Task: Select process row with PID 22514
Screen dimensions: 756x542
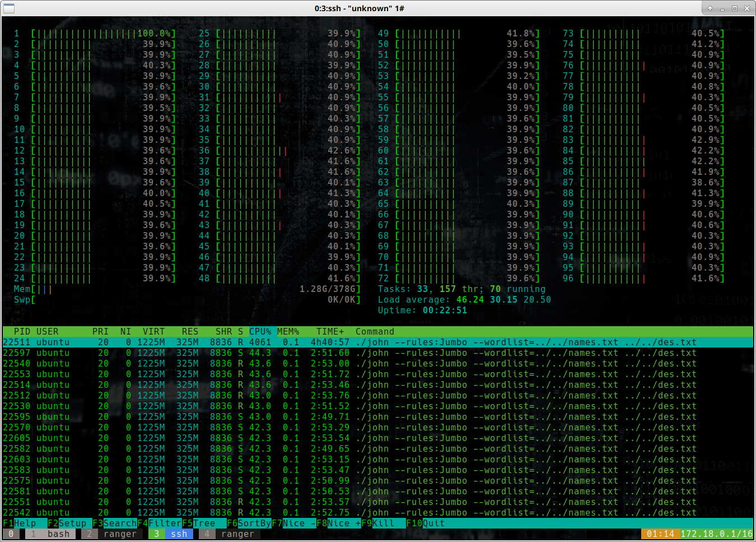Action: [378, 385]
